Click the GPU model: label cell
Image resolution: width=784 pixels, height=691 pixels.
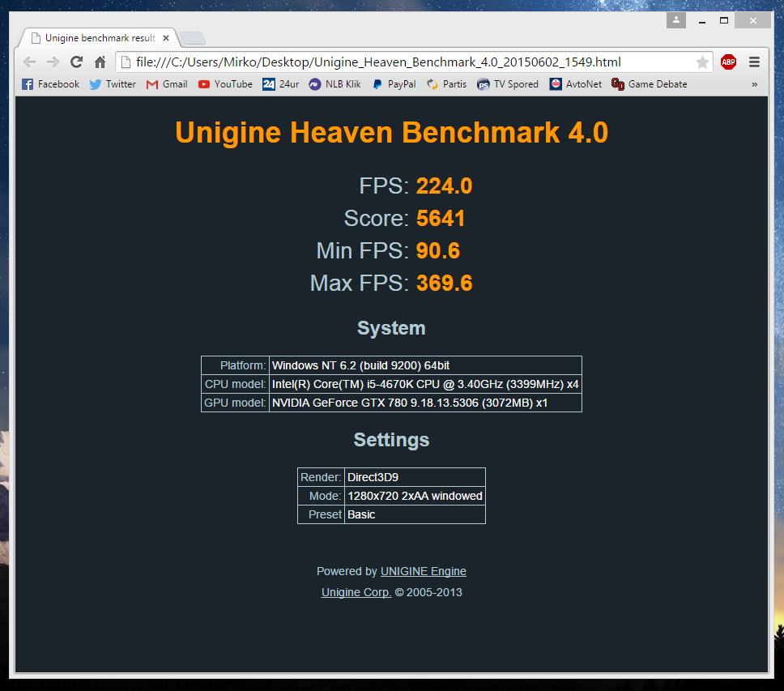pos(236,403)
